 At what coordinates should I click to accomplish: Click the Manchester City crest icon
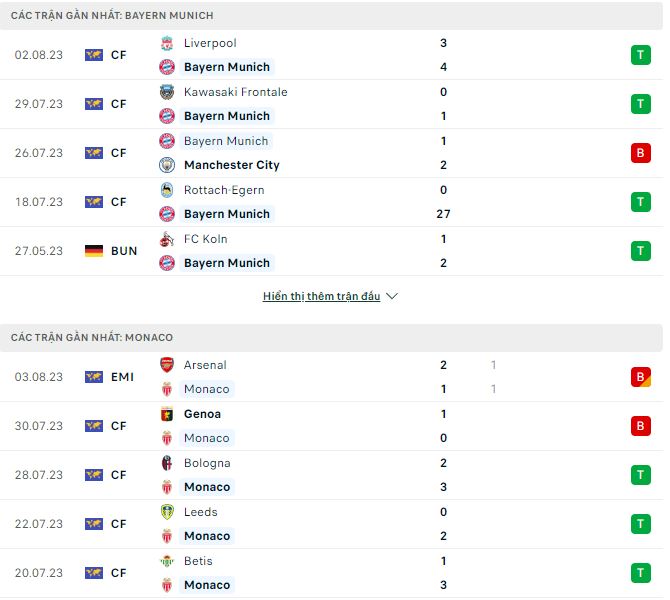click(x=167, y=165)
